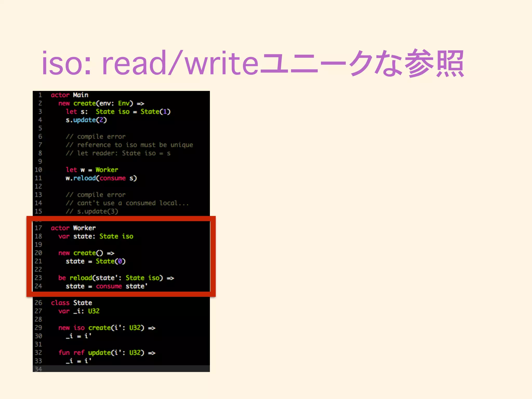Click the first '// compile error' comment on line 6
The image size is (532, 399).
(96, 137)
